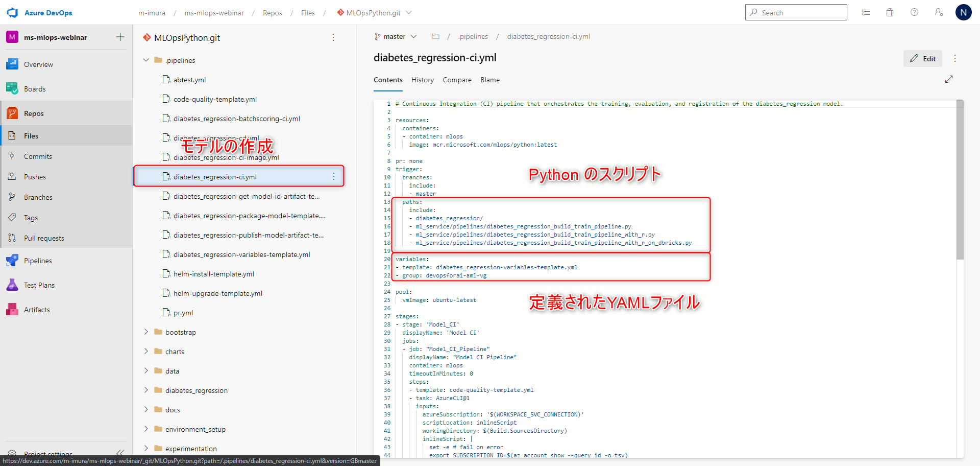Click the Pushes icon in the sidebar

pos(12,177)
